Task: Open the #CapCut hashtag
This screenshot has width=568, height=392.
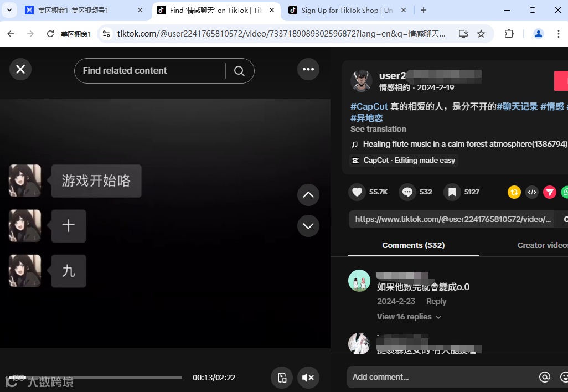Action: 369,106
